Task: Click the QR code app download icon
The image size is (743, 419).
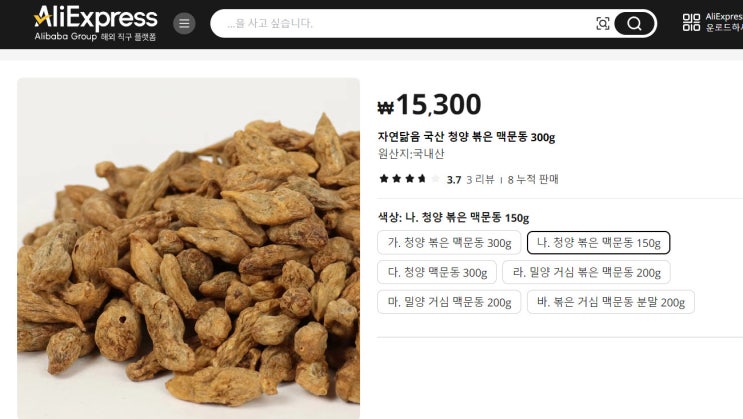Action: tap(691, 22)
